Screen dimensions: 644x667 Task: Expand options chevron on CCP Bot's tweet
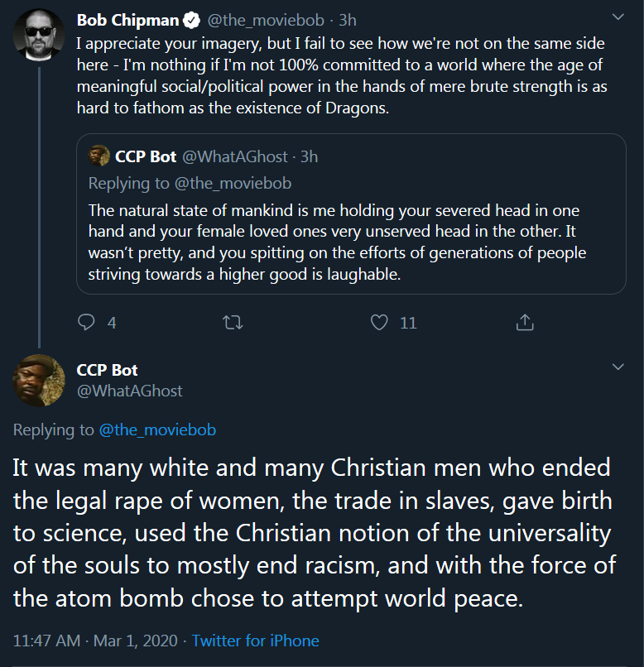[618, 367]
